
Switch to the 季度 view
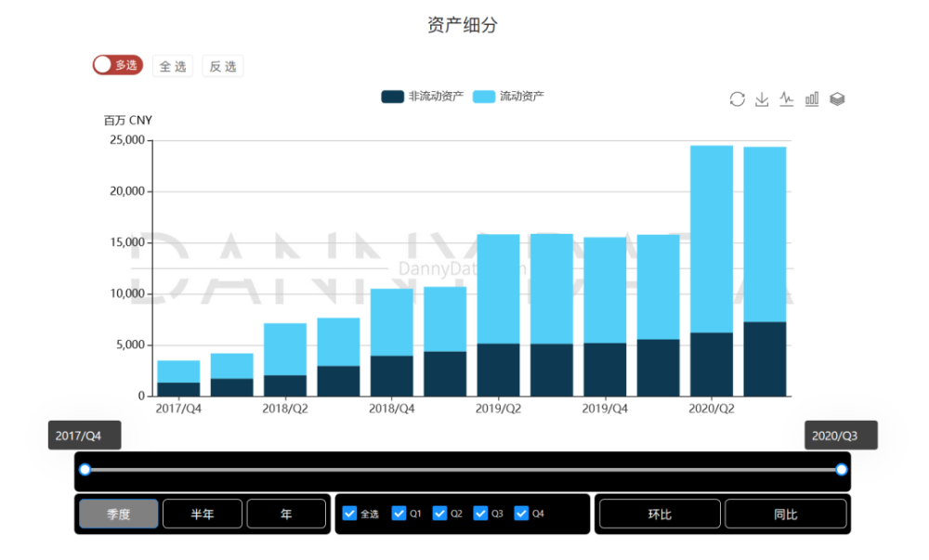coord(118,513)
